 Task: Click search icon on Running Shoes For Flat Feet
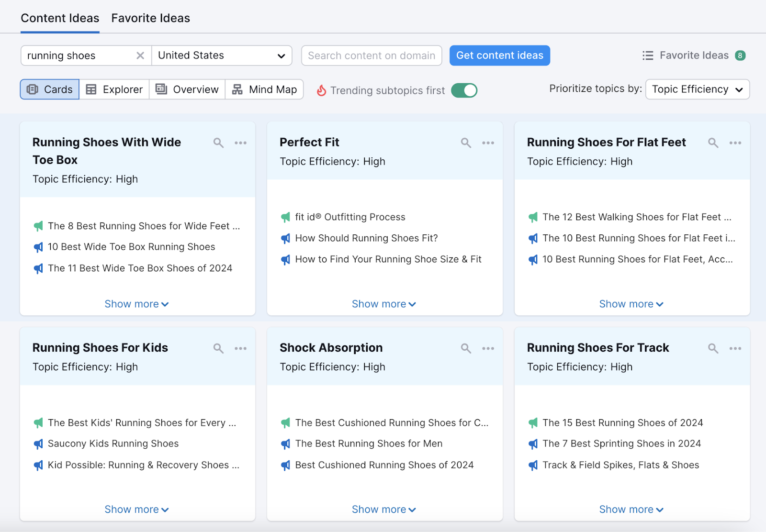(713, 143)
